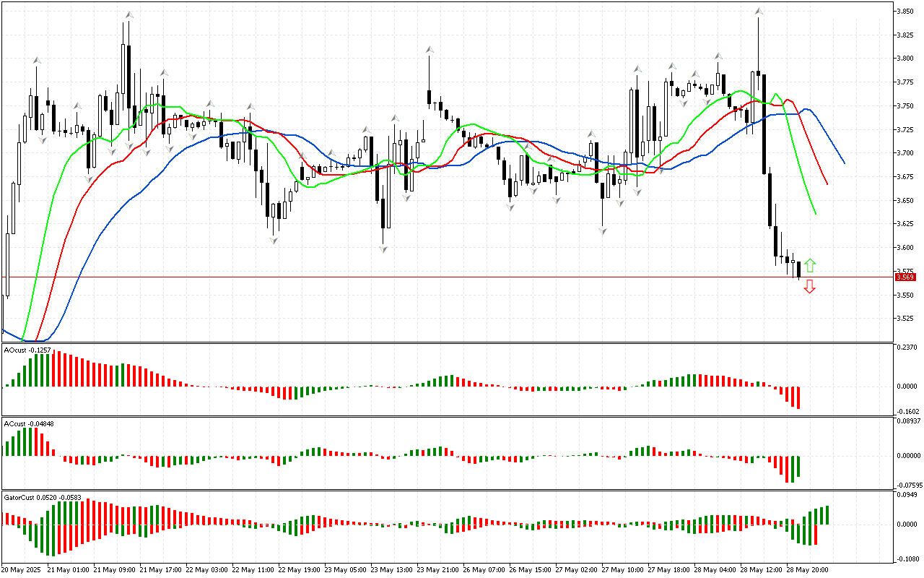
Task: Click the 3.850 price axis label
Action: (x=905, y=12)
